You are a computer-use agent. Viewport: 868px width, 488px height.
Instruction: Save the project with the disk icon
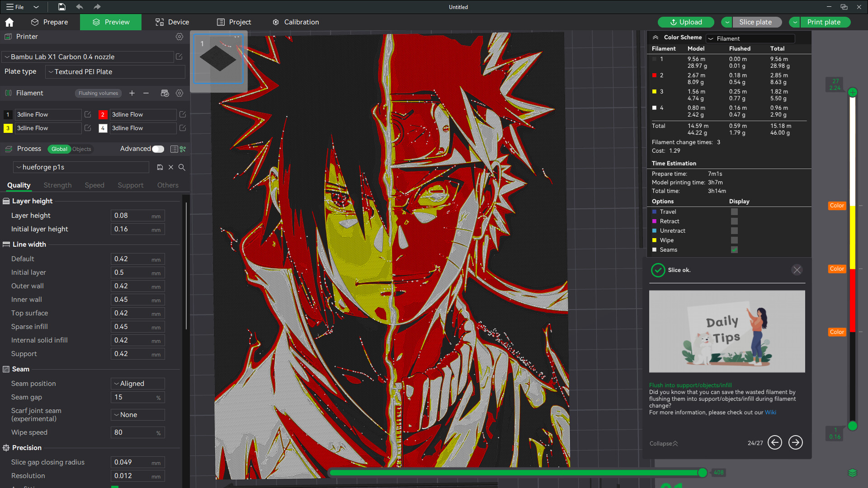[x=62, y=7]
